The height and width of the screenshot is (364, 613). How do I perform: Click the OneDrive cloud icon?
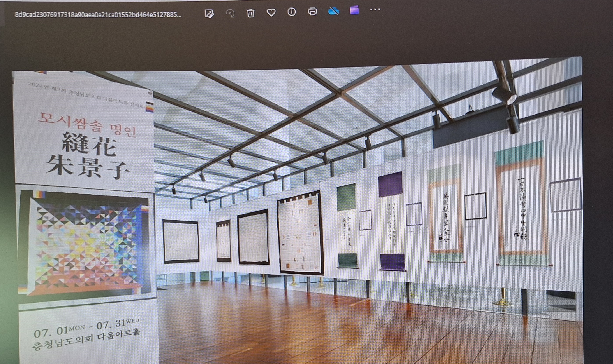[x=333, y=11]
